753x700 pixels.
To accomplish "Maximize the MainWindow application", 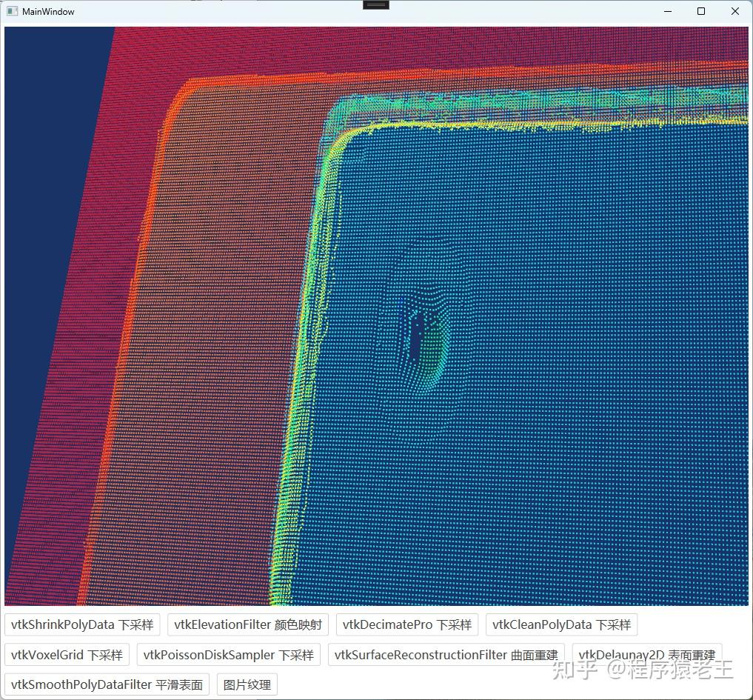I will [700, 11].
